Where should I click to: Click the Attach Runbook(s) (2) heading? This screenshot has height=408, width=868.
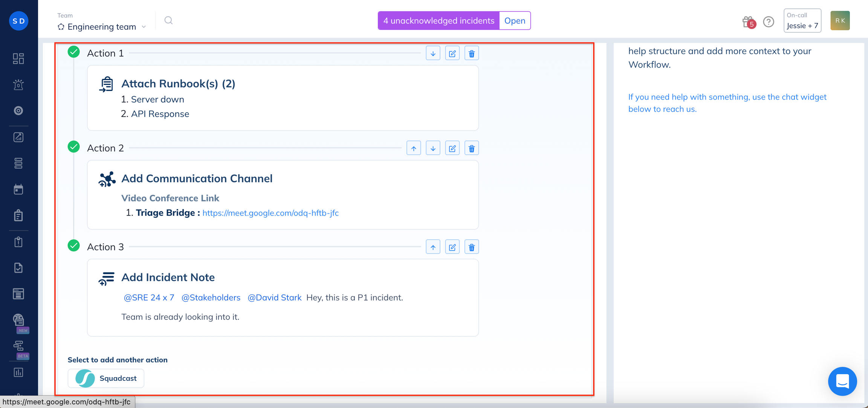click(x=178, y=83)
